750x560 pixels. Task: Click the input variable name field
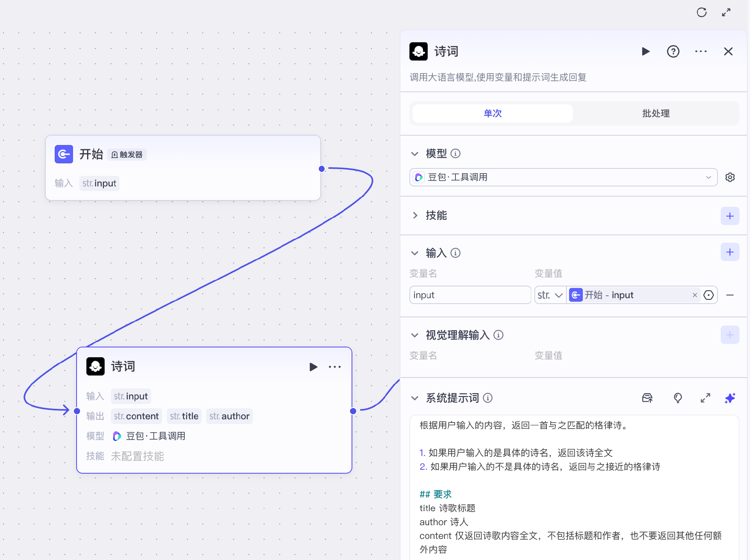pyautogui.click(x=470, y=295)
